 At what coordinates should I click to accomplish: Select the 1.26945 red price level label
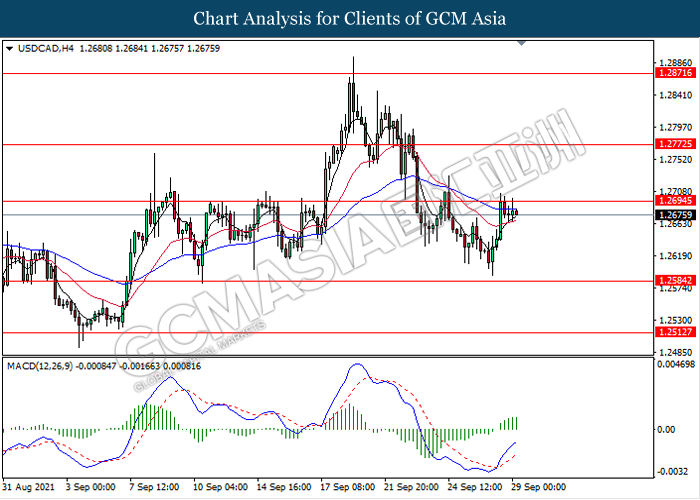click(x=675, y=200)
